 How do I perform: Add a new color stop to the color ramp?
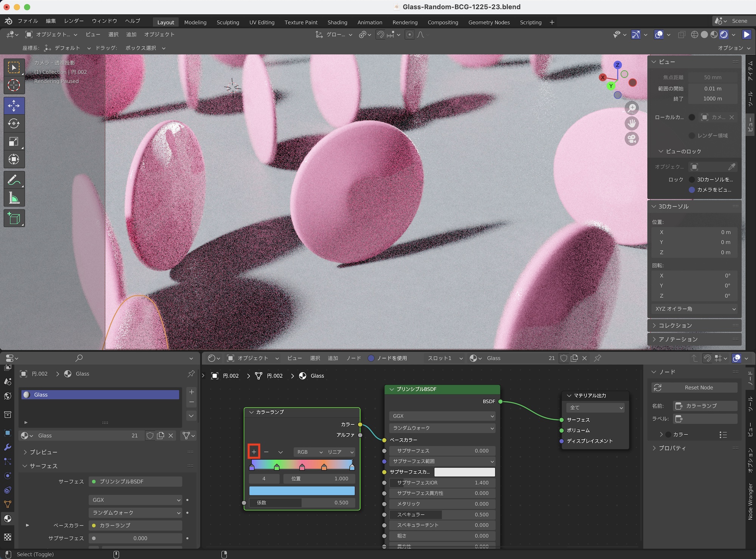click(x=254, y=452)
